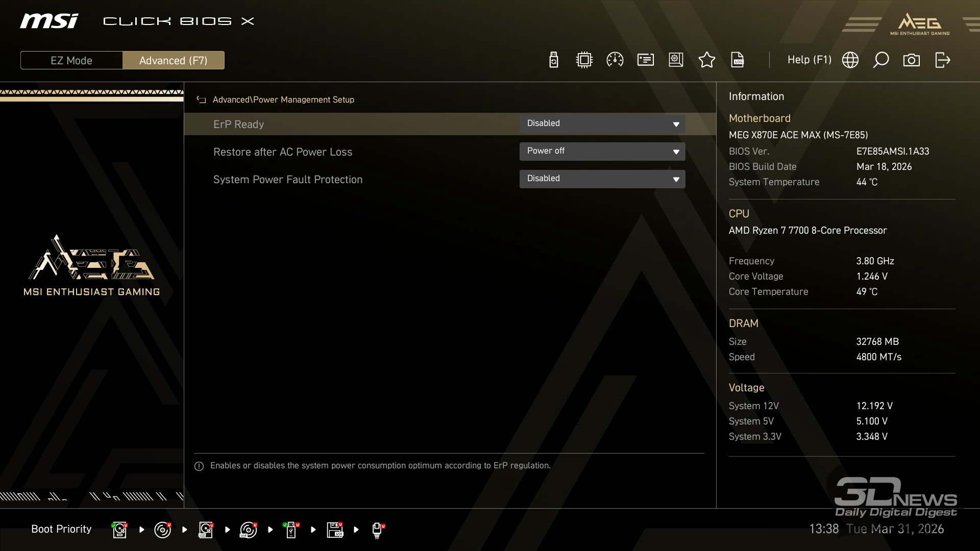The height and width of the screenshot is (551, 980).
Task: Open language selection globe icon
Action: 850,60
